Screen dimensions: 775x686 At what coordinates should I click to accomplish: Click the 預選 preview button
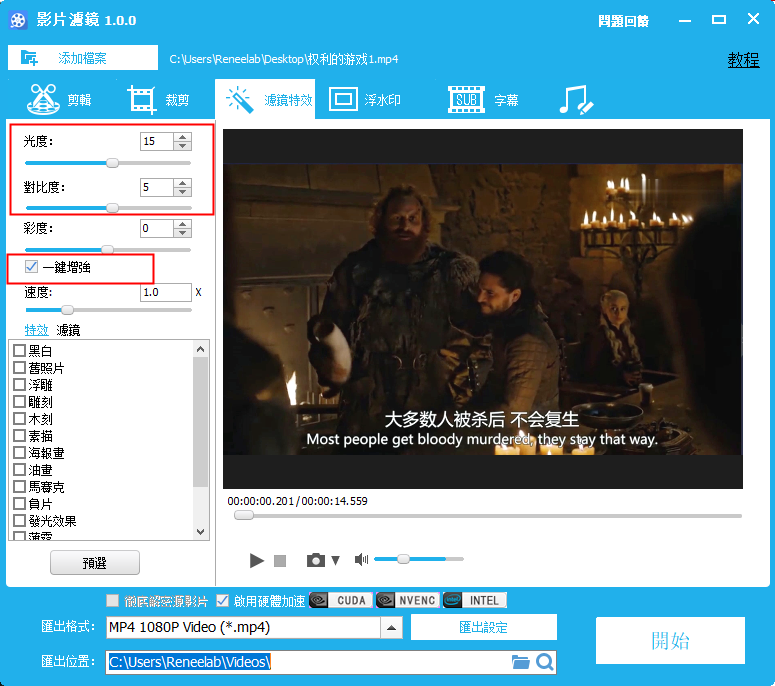[x=95, y=562]
